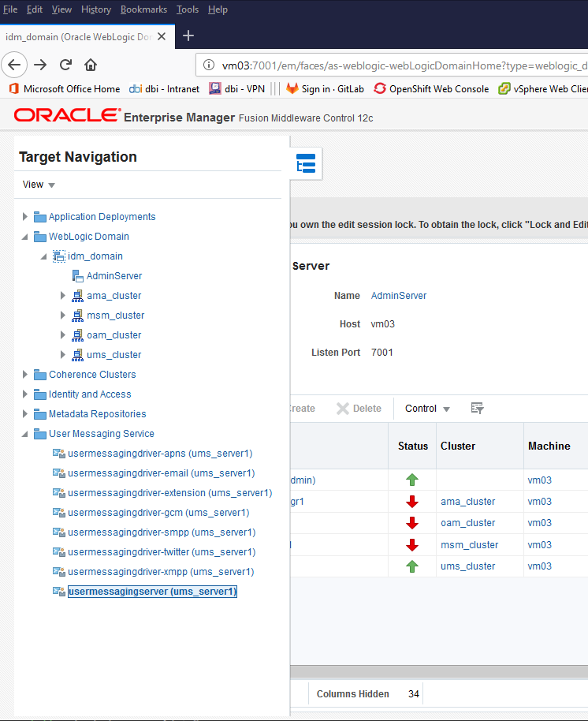Image resolution: width=588 pixels, height=721 pixels.
Task: Click OpenShift Web Console bookmark icon
Action: pyautogui.click(x=380, y=88)
